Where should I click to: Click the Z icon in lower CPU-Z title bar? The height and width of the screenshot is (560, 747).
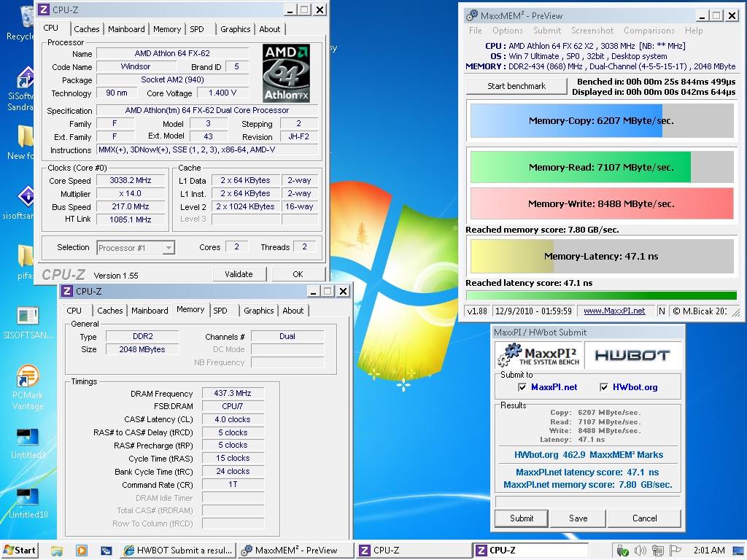pyautogui.click(x=67, y=291)
